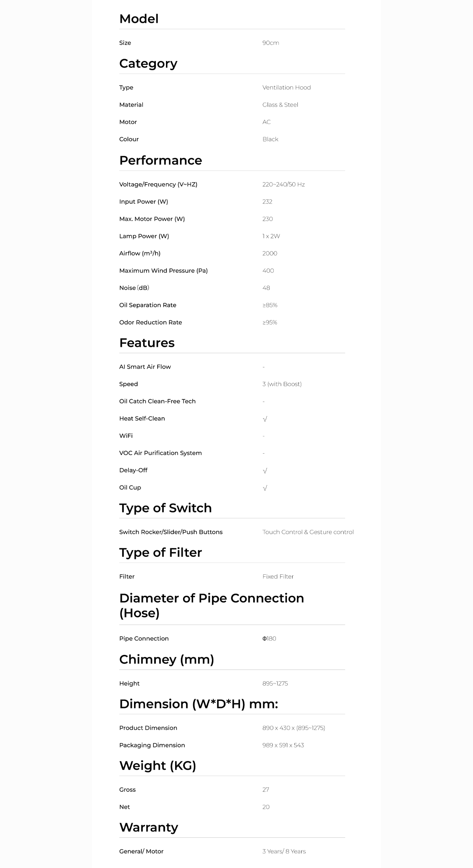Select the Performance section heading

tap(161, 160)
